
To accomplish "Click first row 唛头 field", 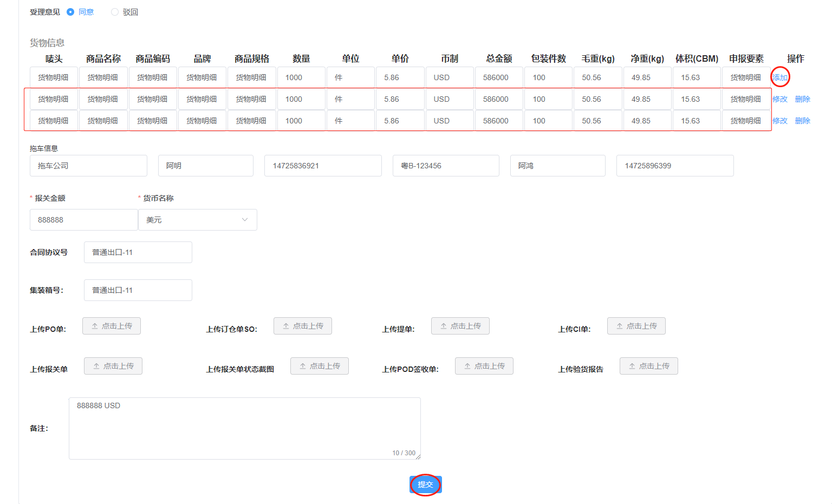I will click(54, 77).
